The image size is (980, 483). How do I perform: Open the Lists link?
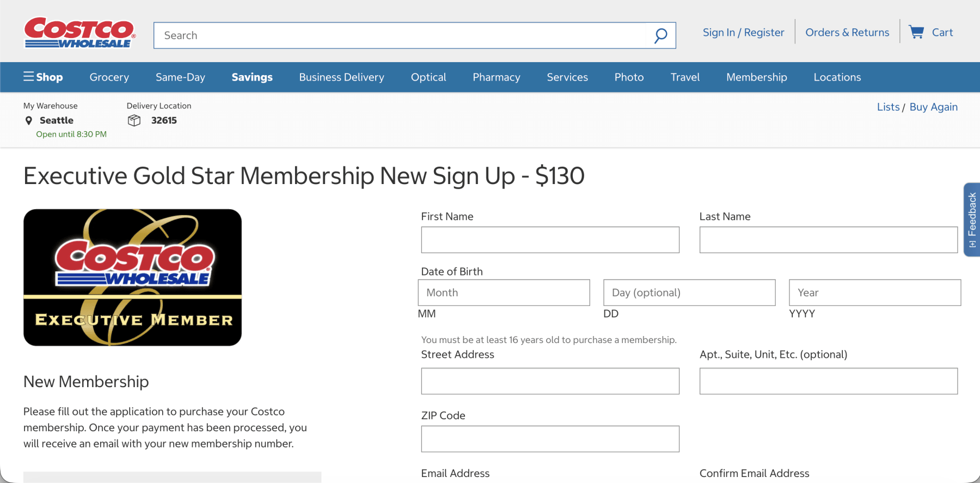click(x=888, y=107)
